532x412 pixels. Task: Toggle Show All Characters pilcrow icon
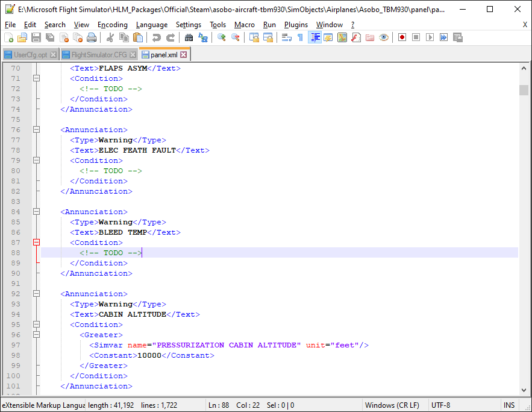(x=300, y=37)
